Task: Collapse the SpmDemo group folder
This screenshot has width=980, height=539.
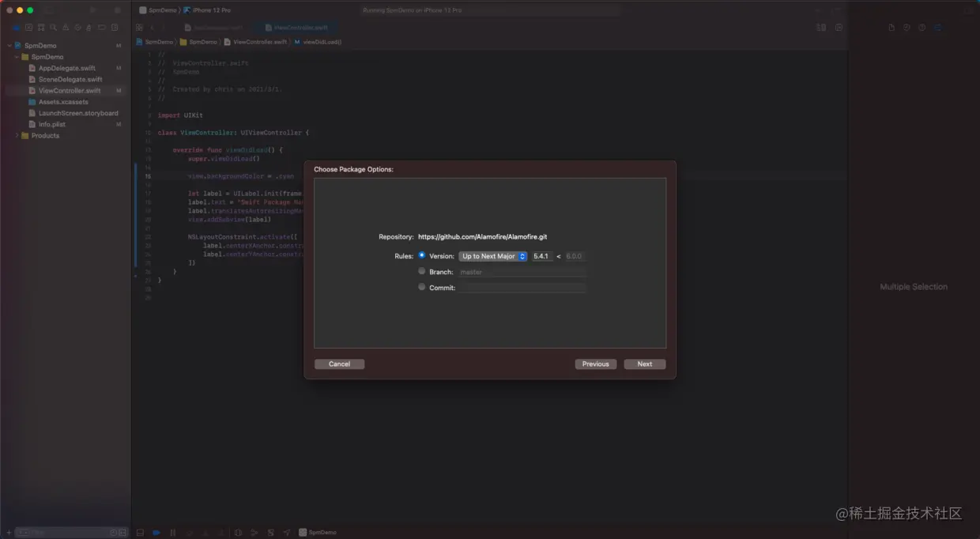Action: click(17, 57)
